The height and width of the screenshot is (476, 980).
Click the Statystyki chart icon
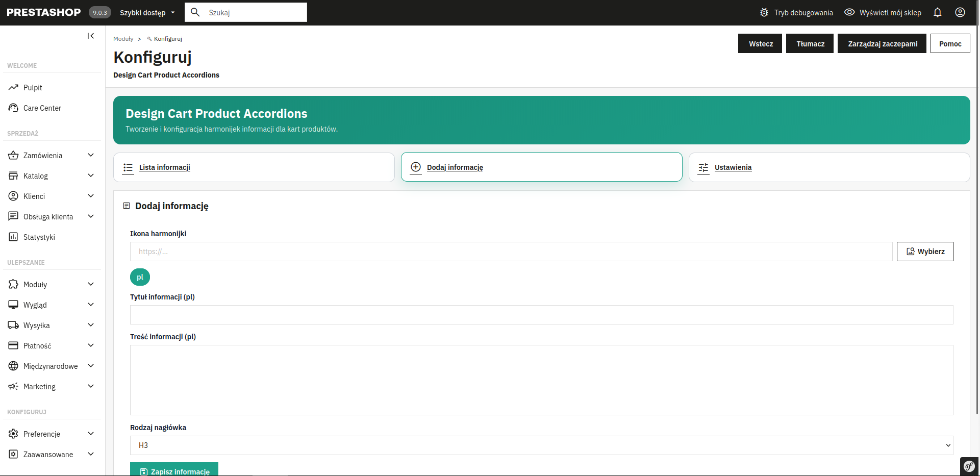[13, 237]
